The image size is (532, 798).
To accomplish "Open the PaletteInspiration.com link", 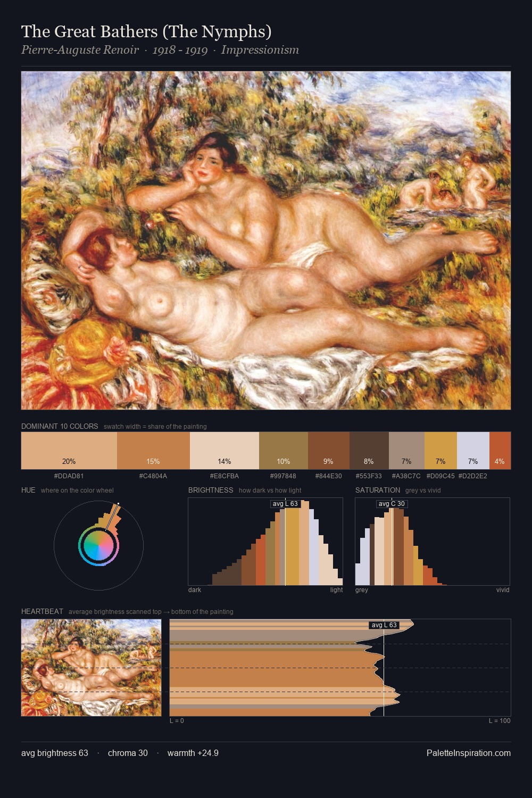I will tap(469, 753).
